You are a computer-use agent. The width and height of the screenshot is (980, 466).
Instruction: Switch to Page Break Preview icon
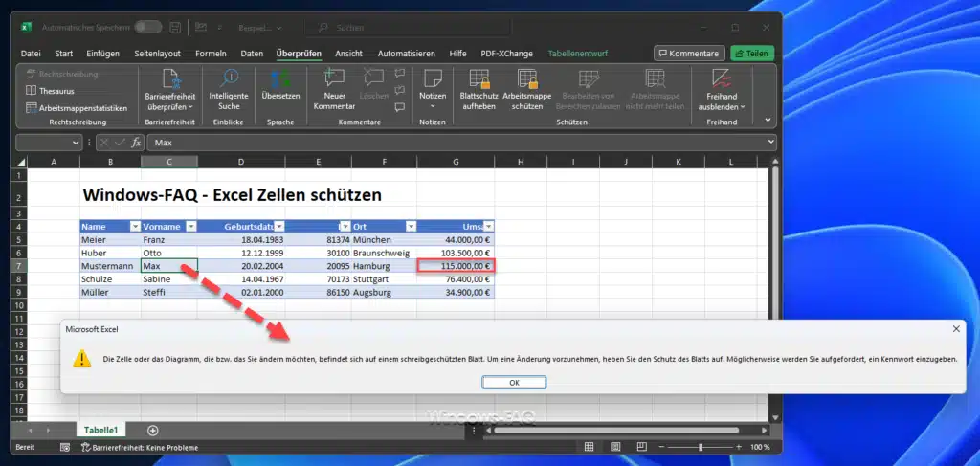641,447
